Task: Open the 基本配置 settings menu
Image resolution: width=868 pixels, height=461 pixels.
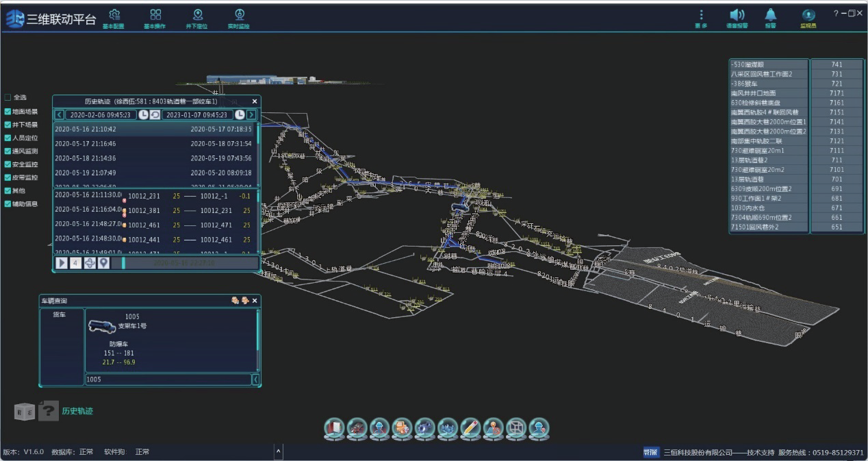Action: [114, 17]
